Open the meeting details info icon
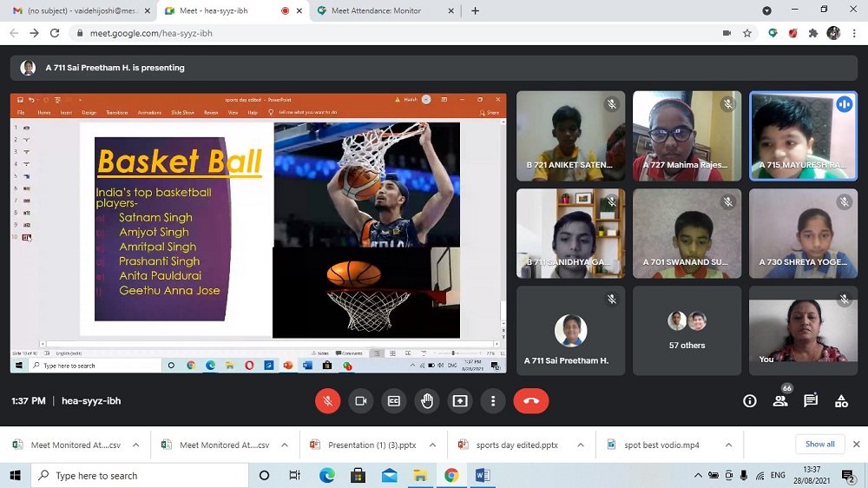Viewport: 868px width, 488px height. point(750,401)
